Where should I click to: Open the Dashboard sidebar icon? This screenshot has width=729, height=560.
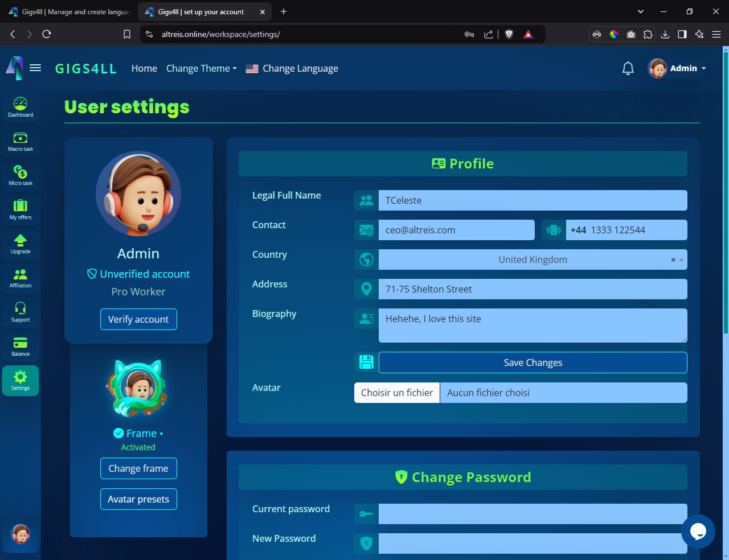21,107
